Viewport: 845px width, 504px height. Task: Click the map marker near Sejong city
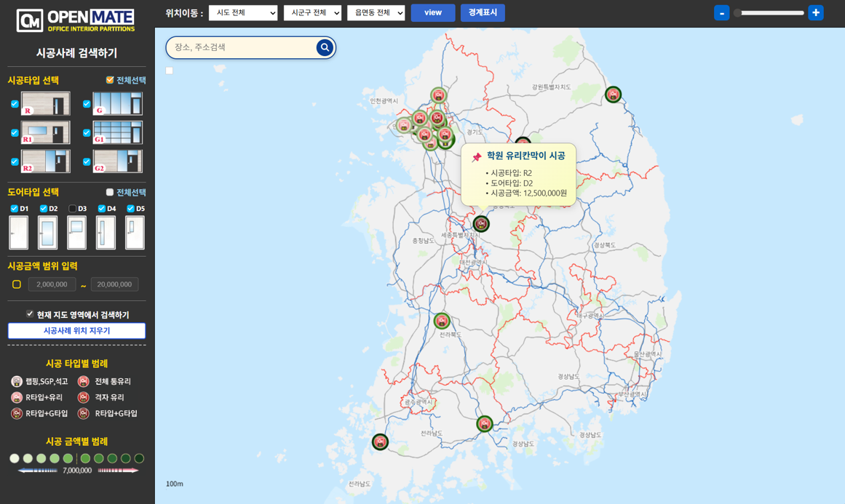coord(481,224)
